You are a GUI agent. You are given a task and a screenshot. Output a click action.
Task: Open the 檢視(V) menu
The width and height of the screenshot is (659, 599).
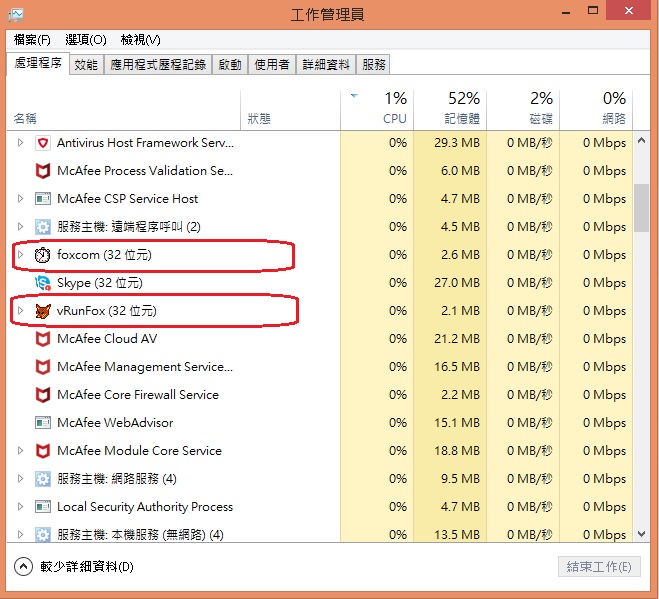[140, 40]
